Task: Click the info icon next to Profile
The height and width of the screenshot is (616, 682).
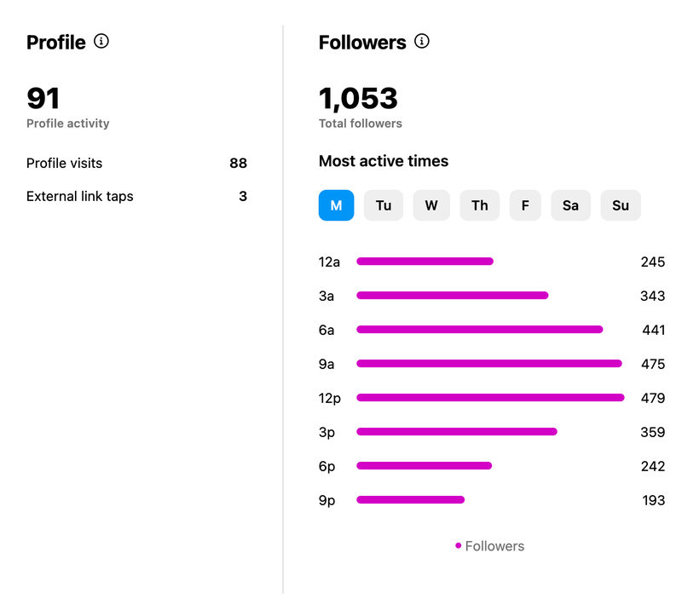Action: (101, 41)
